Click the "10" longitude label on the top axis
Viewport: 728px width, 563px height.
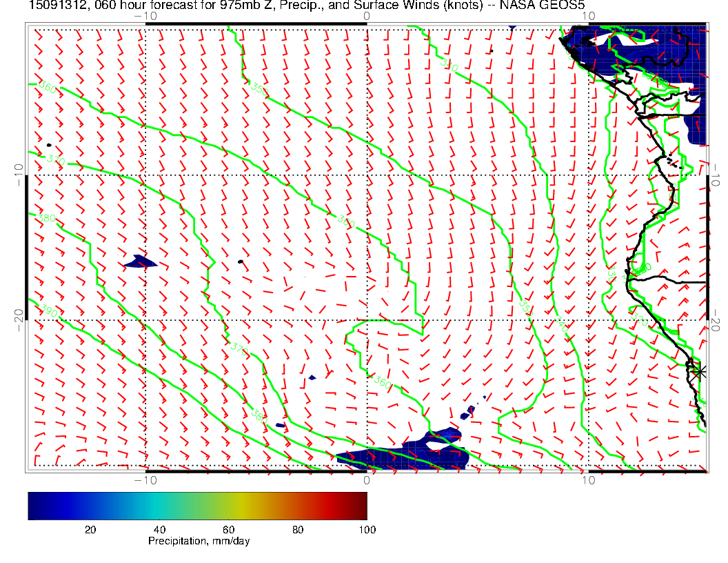588,16
